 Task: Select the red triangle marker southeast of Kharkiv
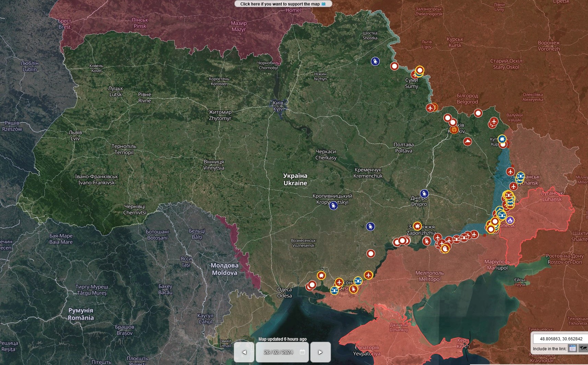pyautogui.click(x=467, y=141)
